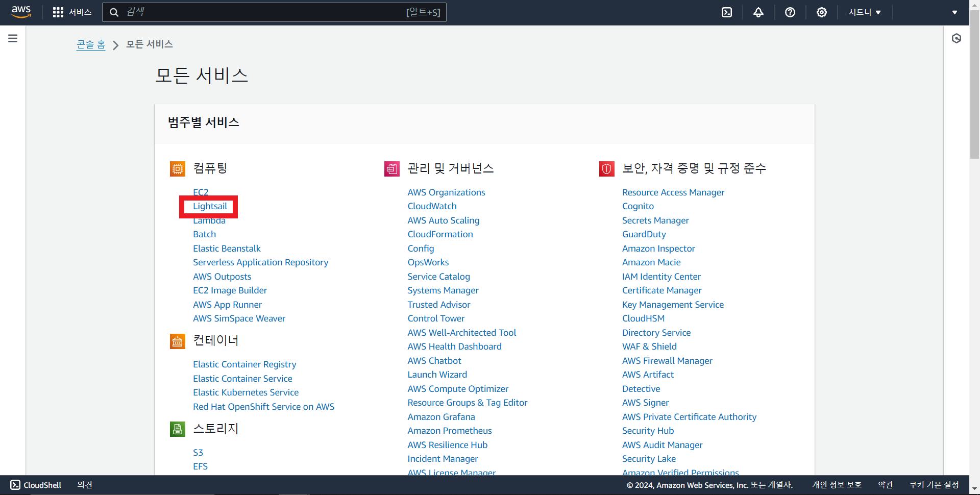Open Amazon Grafana link
This screenshot has height=495, width=980.
click(x=441, y=417)
